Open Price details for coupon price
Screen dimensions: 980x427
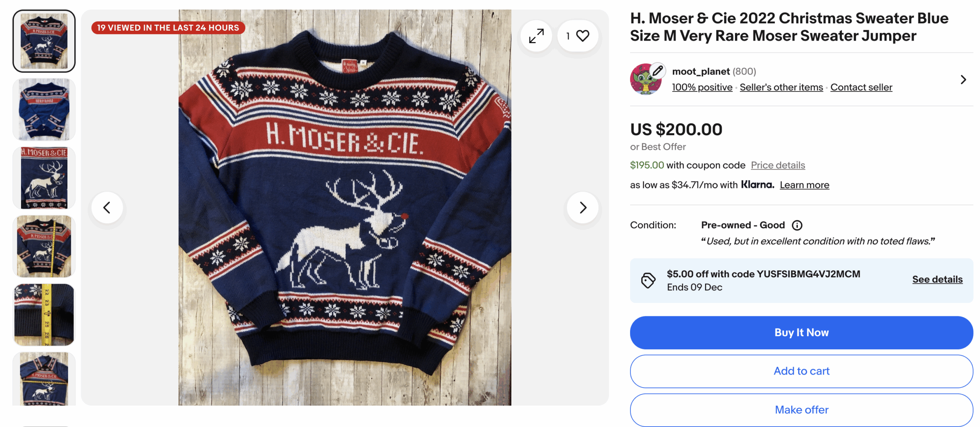point(777,165)
